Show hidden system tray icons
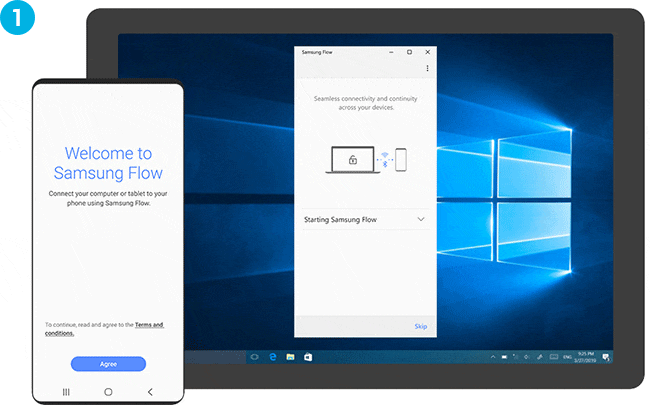The image size is (650, 405). point(493,356)
